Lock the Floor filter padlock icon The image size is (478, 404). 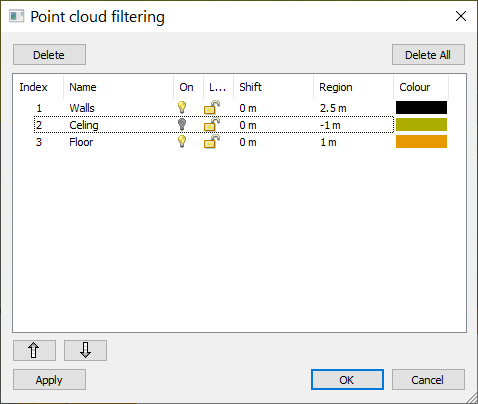click(x=212, y=141)
